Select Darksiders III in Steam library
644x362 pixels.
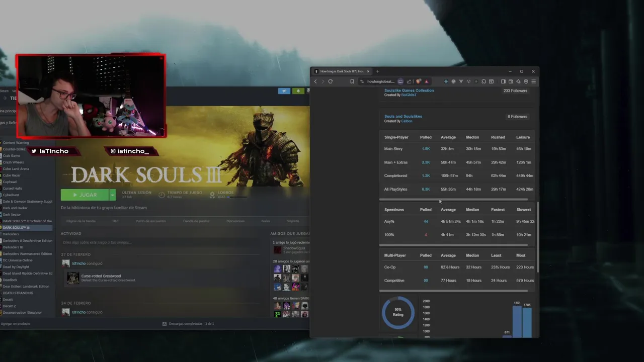click(13, 247)
